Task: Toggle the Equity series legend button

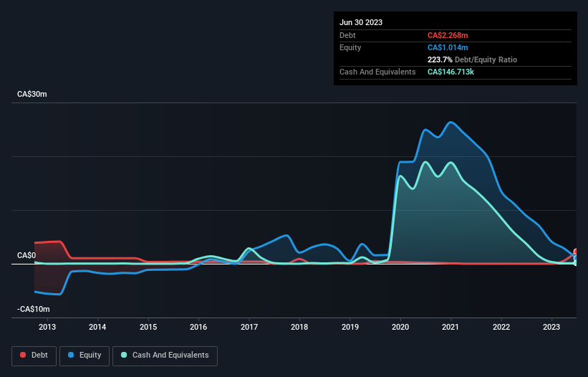Action: pos(85,355)
